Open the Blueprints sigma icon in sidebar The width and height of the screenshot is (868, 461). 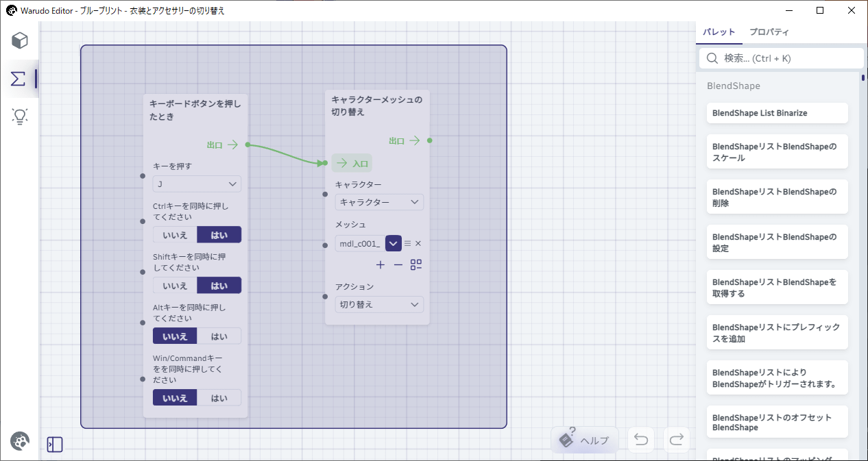tap(19, 78)
